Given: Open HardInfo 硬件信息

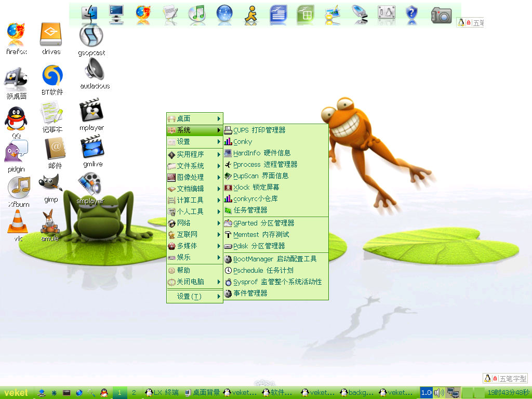Looking at the screenshot, I should coord(276,153).
